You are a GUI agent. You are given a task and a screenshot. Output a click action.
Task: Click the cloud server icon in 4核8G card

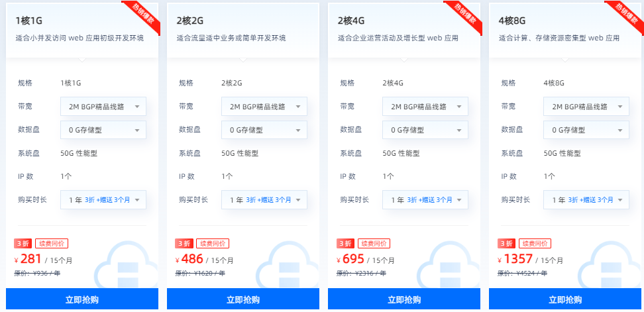tap(609, 265)
